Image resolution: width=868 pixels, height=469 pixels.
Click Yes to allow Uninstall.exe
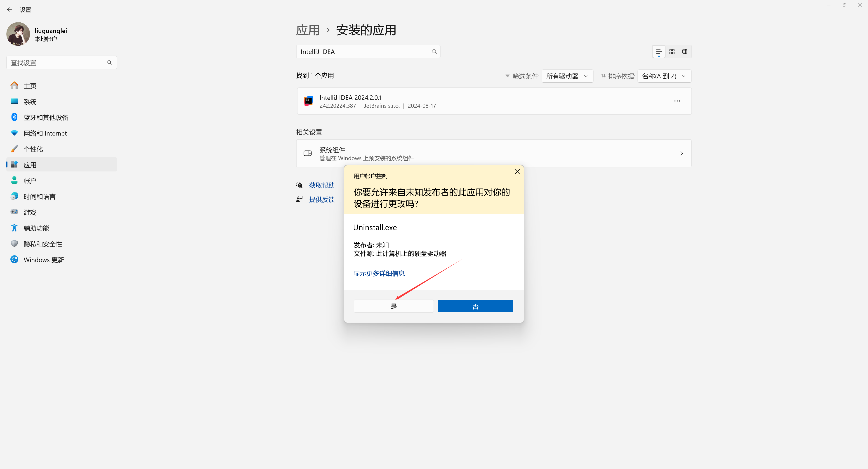pyautogui.click(x=394, y=306)
